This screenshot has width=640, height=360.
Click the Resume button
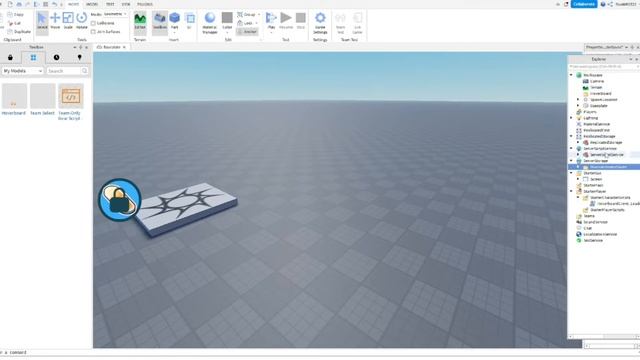pos(286,21)
